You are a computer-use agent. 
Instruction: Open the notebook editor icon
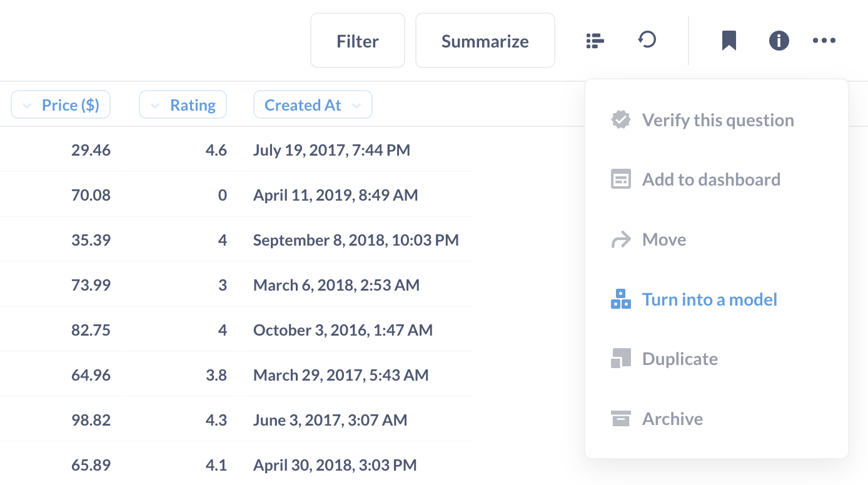click(595, 41)
